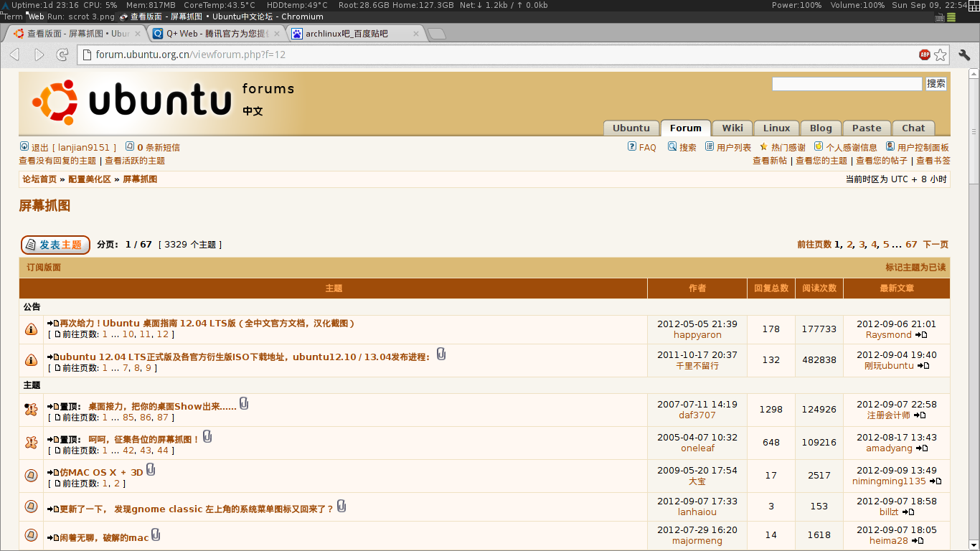Click the 搜索 search button
This screenshot has height=551, width=980.
coord(936,84)
